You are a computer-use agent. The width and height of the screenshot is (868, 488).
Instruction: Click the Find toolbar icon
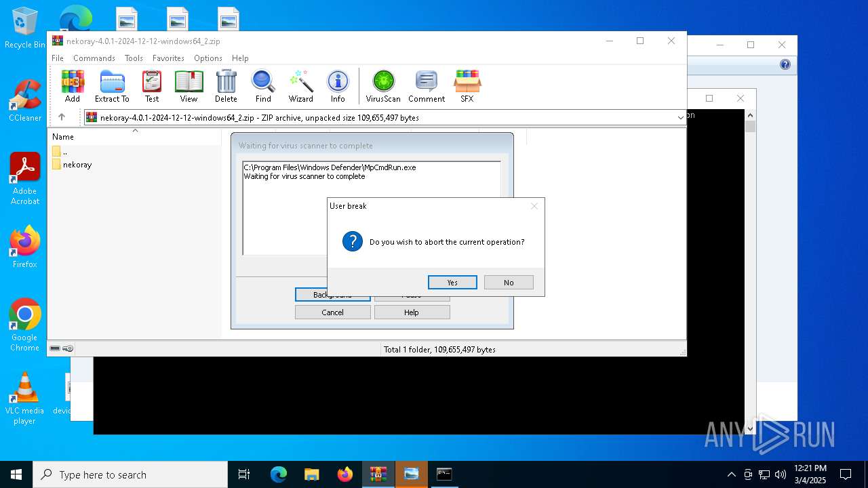[263, 86]
